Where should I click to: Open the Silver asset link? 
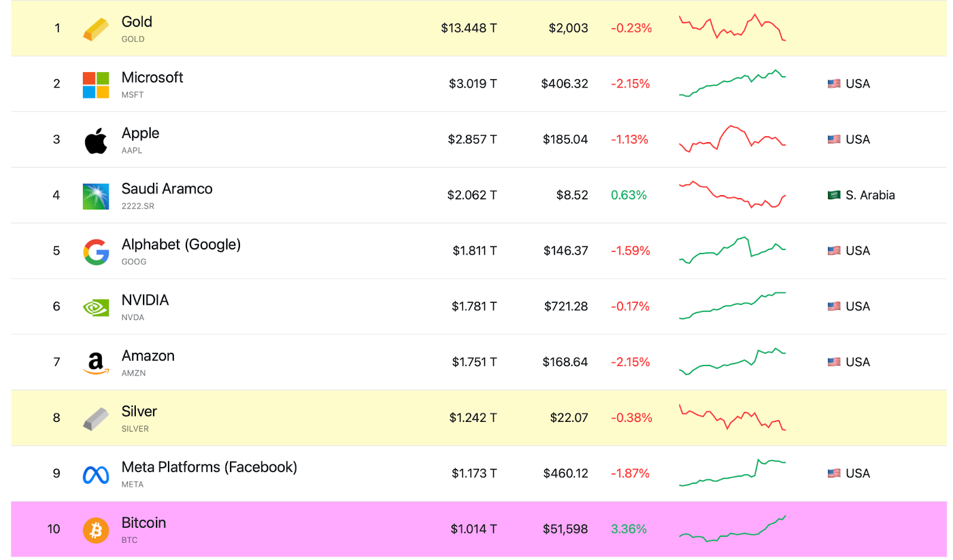(139, 411)
